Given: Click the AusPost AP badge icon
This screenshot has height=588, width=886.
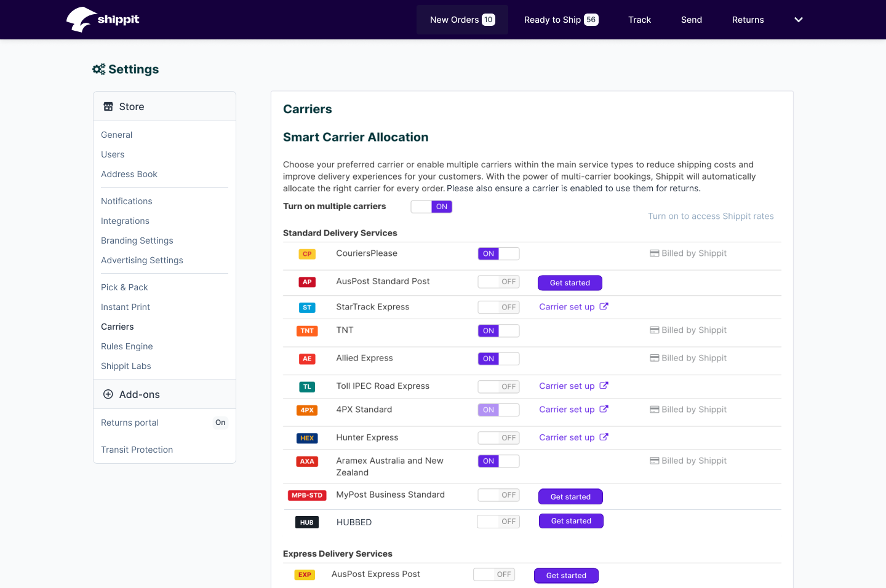Looking at the screenshot, I should pos(307,282).
